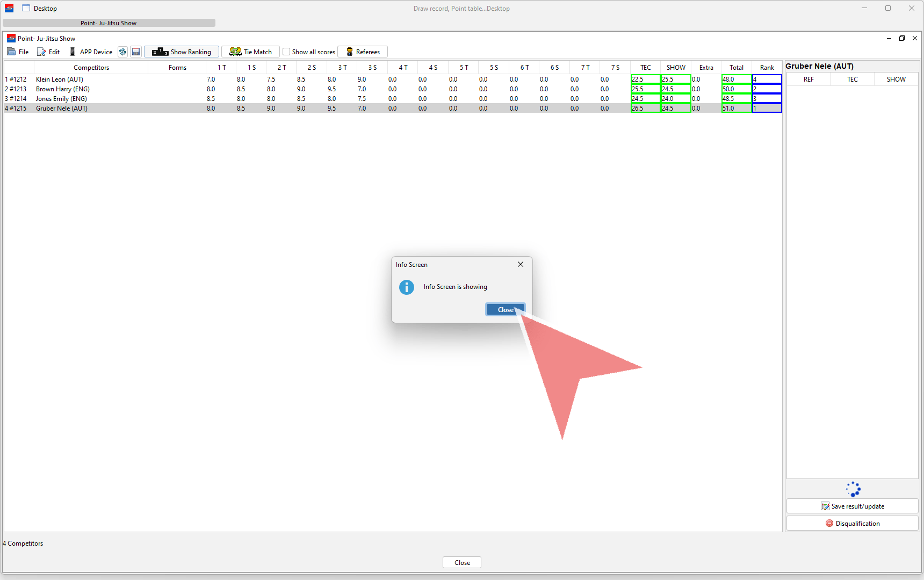
Task: Click the Show Ranking podium button
Action: pos(182,52)
